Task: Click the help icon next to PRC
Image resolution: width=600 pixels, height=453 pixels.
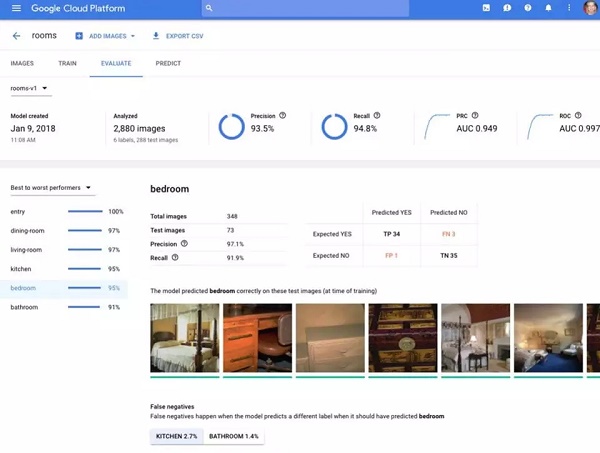Action: [x=475, y=115]
